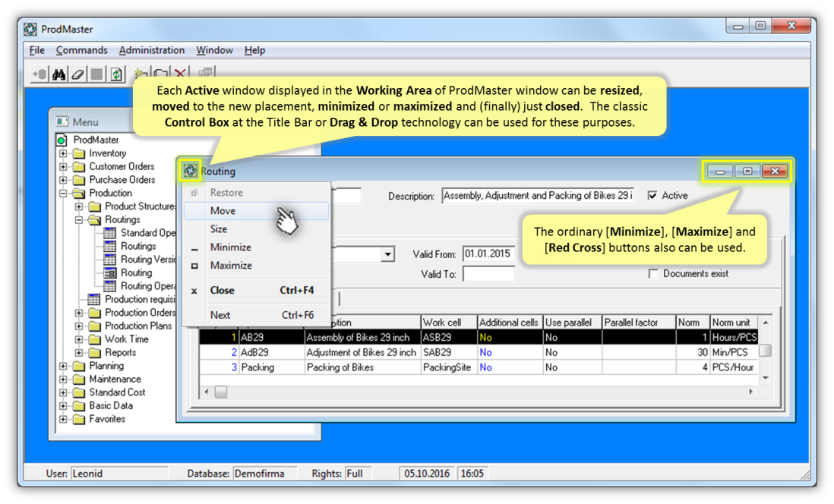The image size is (834, 504).
Task: Click into the Description field
Action: (x=538, y=196)
